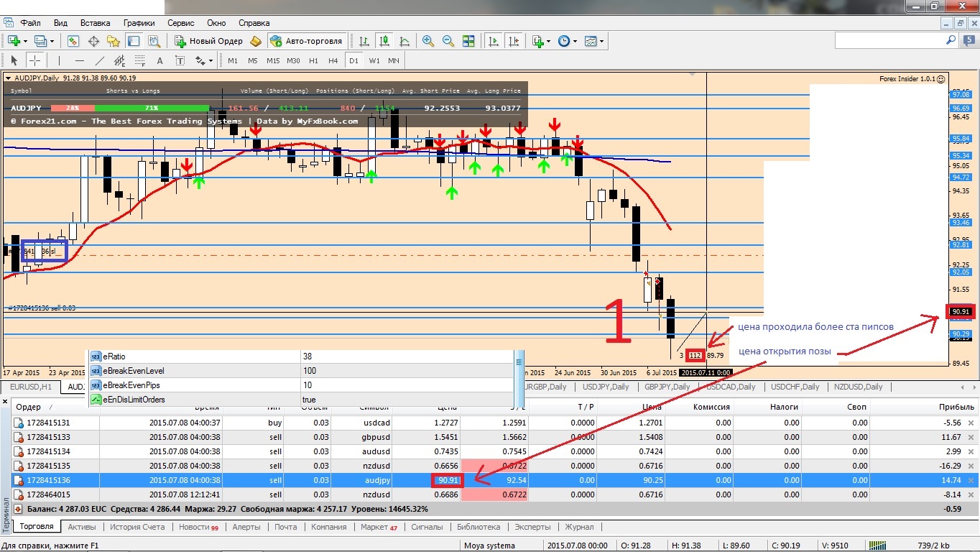Click the parameters list scrollbar
This screenshot has height=552, width=980.
pyautogui.click(x=520, y=377)
